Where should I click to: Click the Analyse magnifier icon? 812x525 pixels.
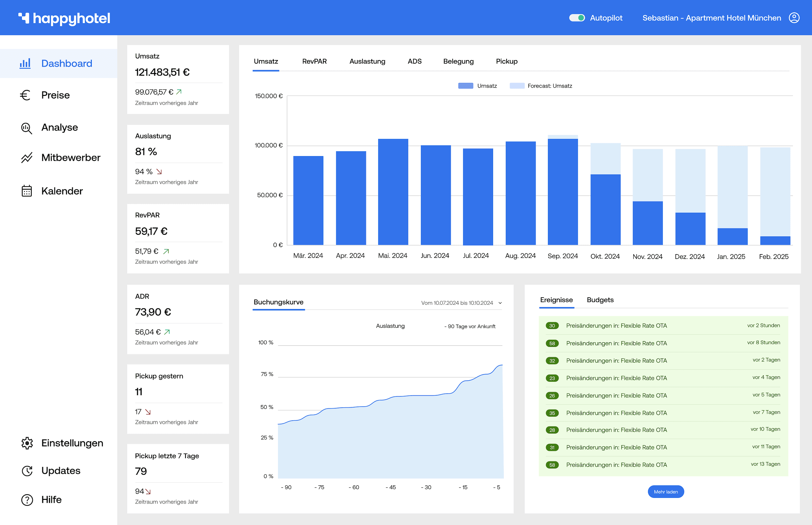(x=26, y=128)
